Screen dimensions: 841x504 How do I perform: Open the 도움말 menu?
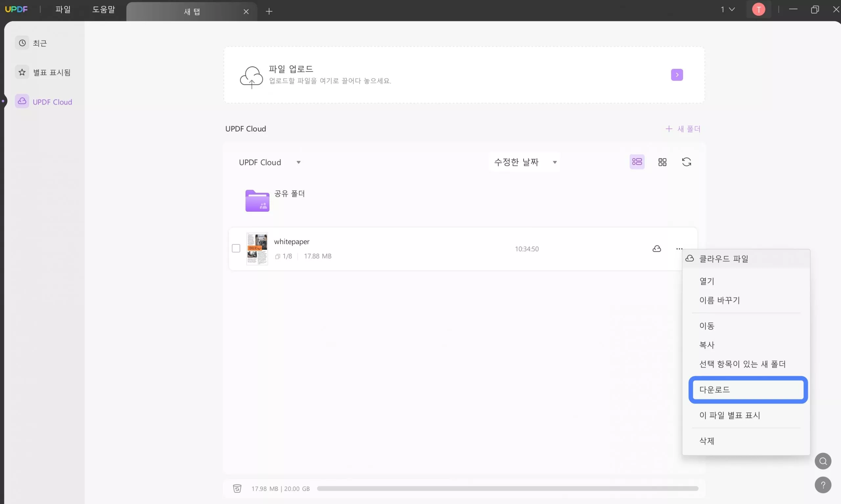pos(103,10)
